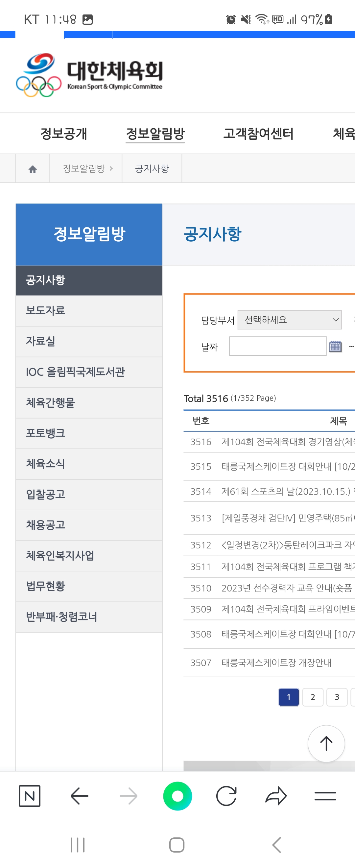The height and width of the screenshot is (868, 355).
Task: Select 채용공고 in the sidebar
Action: point(89,525)
